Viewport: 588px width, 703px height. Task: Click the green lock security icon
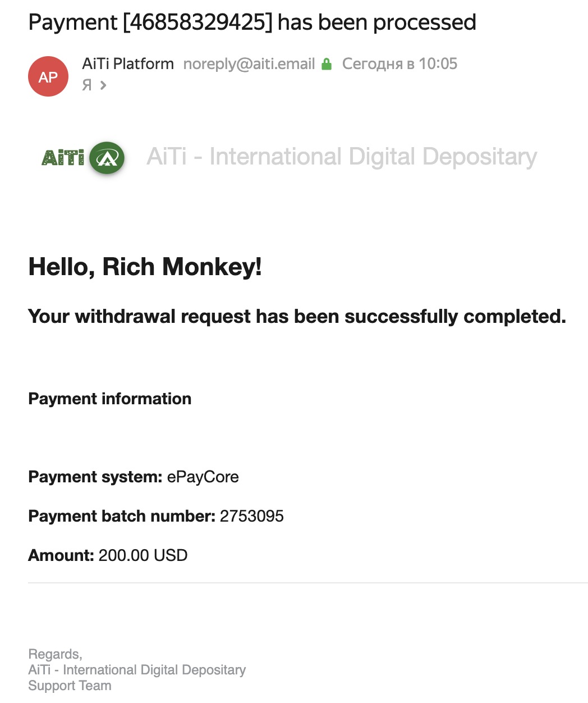(327, 64)
